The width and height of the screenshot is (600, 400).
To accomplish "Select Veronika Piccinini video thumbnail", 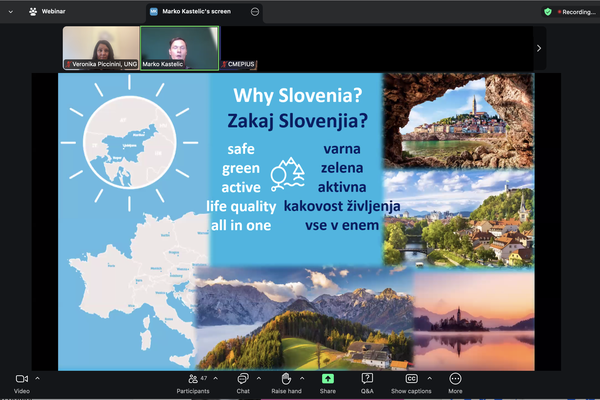I will pos(101,48).
